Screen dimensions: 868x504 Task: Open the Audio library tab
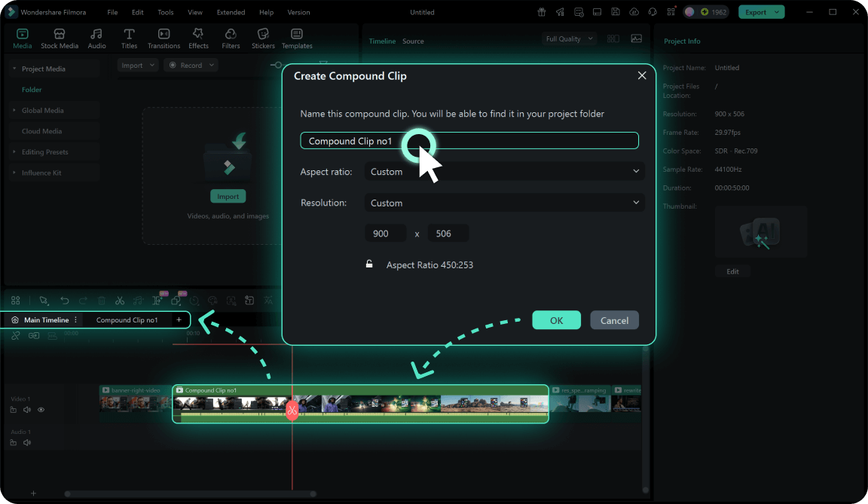pos(96,38)
